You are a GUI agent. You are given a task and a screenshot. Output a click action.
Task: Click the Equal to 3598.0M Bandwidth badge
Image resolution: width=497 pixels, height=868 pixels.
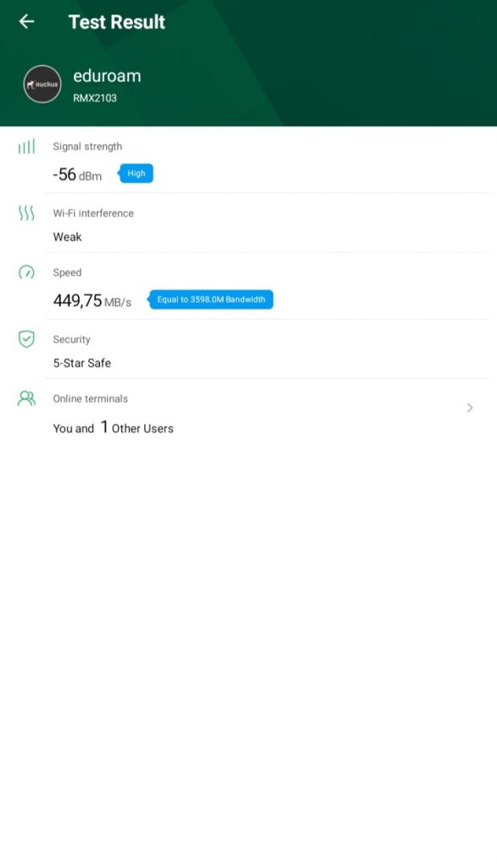point(210,299)
